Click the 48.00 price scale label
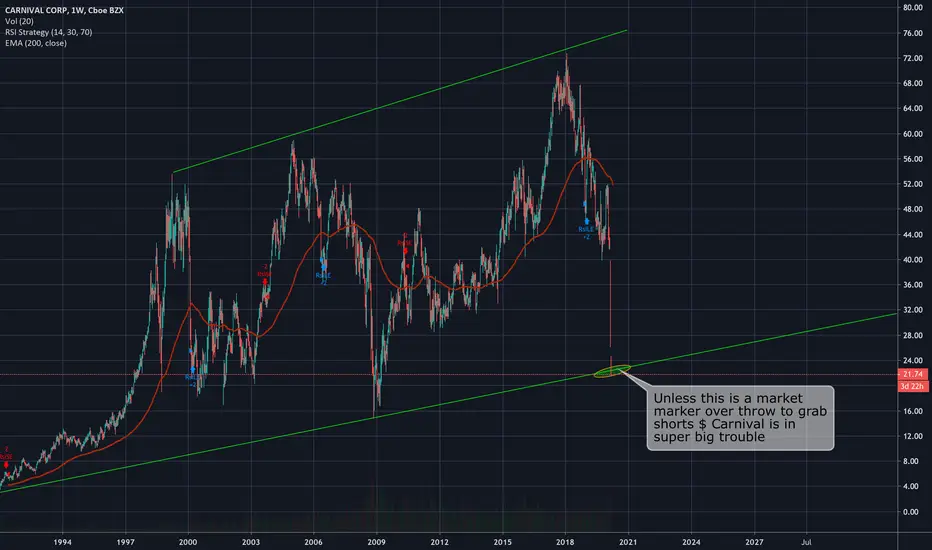The width and height of the screenshot is (932, 550). click(913, 209)
